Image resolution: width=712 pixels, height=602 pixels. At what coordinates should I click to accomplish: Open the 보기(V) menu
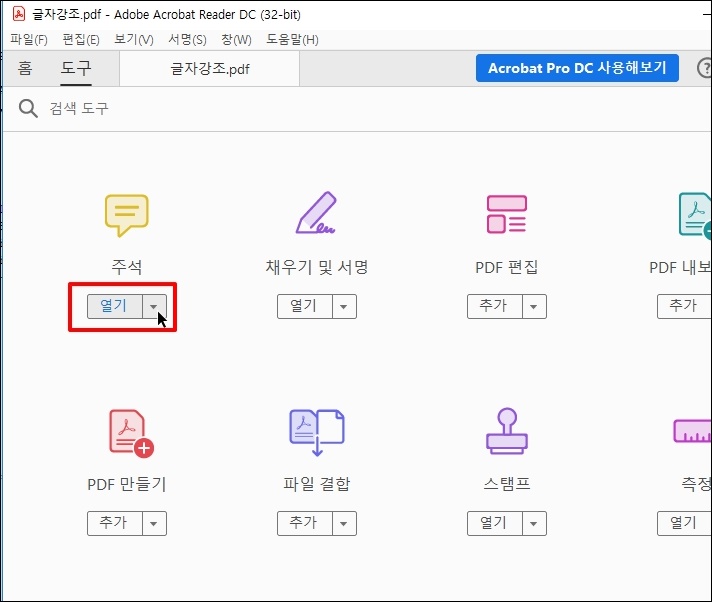[x=134, y=40]
